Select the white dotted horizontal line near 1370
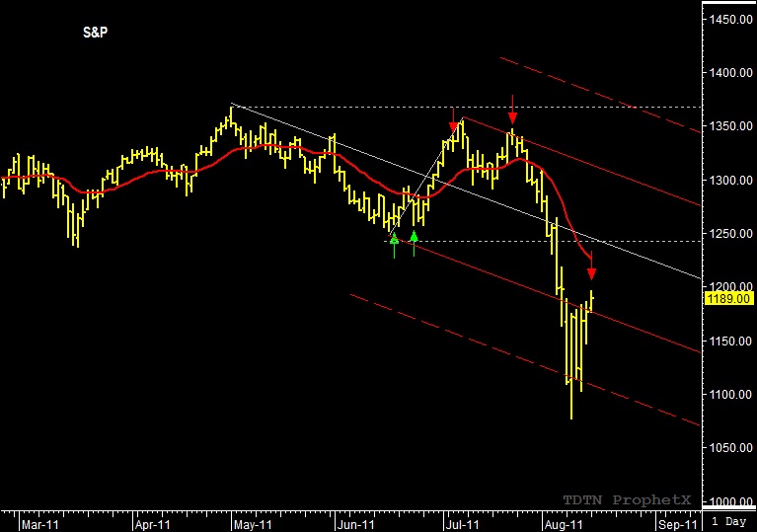The height and width of the screenshot is (532, 757). [466, 108]
